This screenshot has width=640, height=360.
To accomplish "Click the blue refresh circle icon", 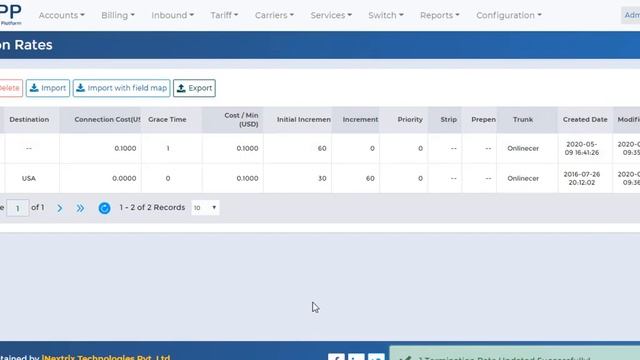I will tap(104, 208).
